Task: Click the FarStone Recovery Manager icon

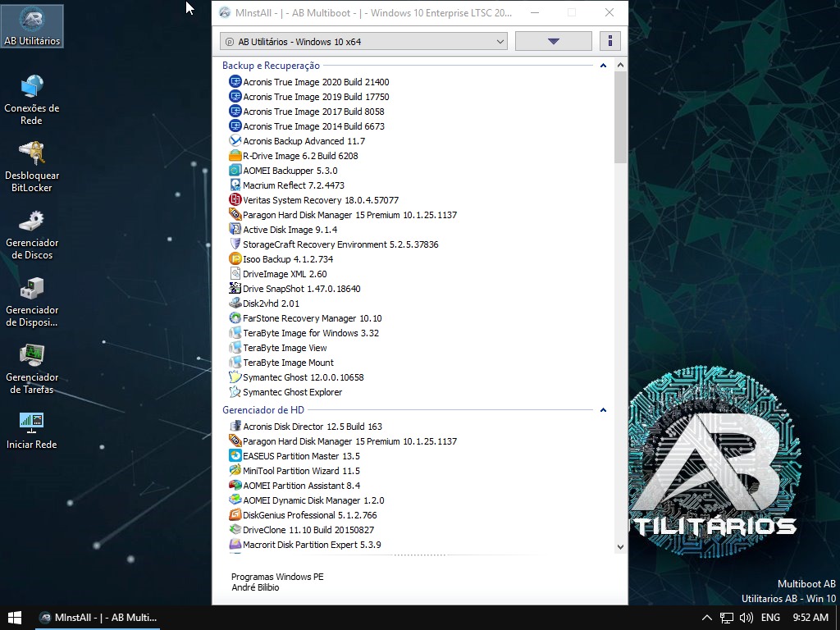Action: pos(235,317)
